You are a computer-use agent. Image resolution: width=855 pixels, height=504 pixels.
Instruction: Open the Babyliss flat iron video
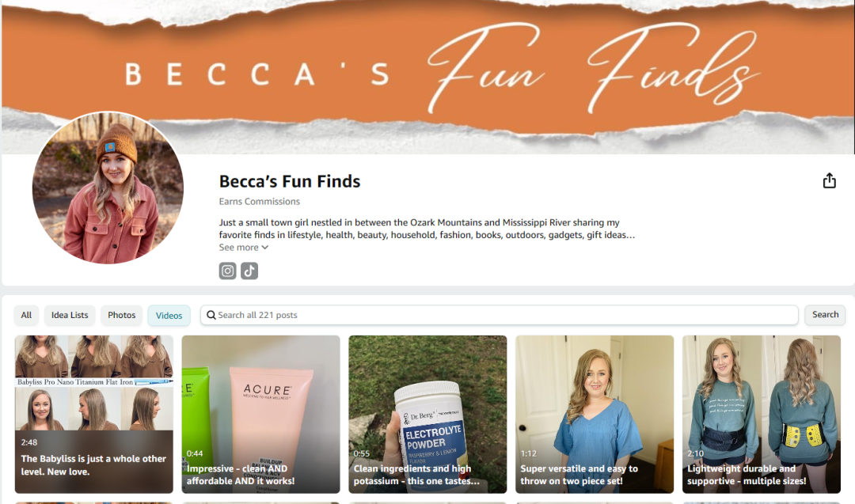pos(93,414)
